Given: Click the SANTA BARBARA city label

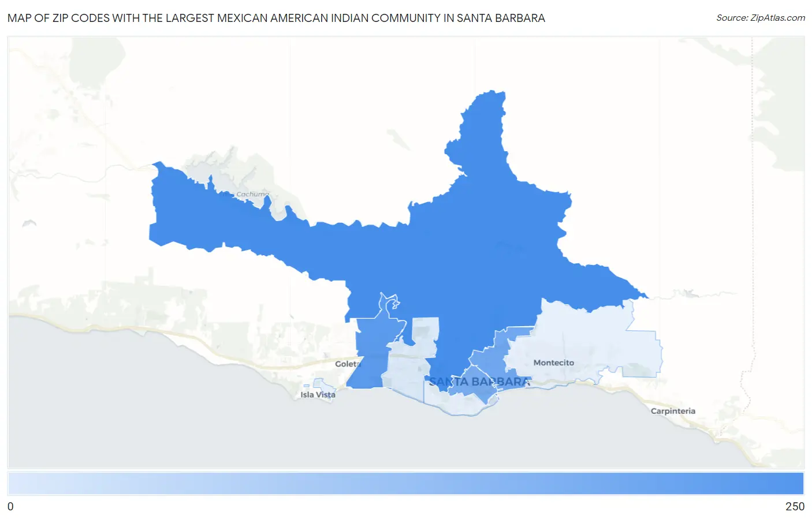Looking at the screenshot, I should 479,382.
